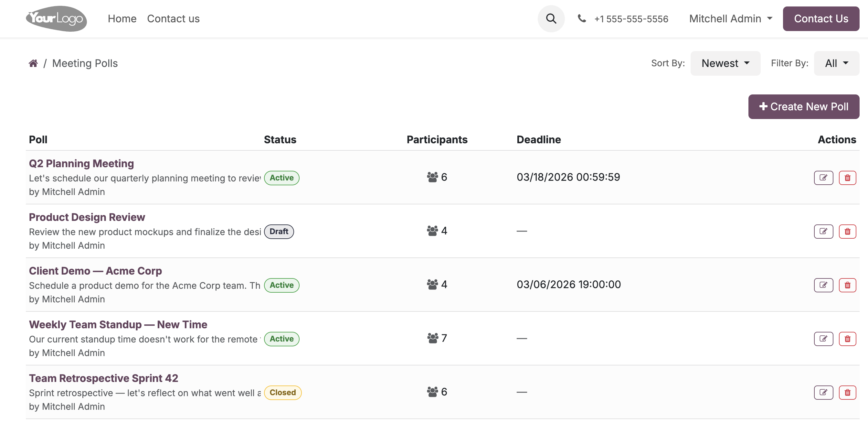
Task: Delete the Q2 Planning Meeting poll
Action: coord(847,178)
